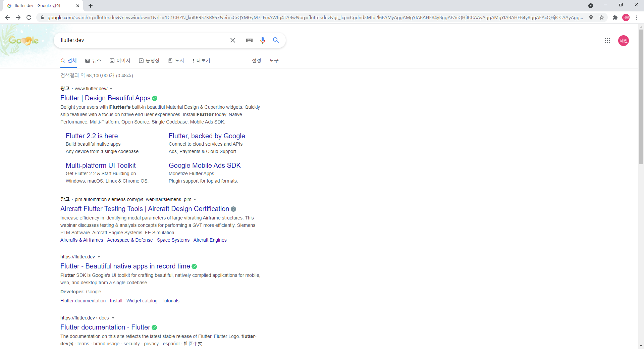This screenshot has width=644, height=349.
Task: Open the Google apps grid
Action: [x=607, y=41]
